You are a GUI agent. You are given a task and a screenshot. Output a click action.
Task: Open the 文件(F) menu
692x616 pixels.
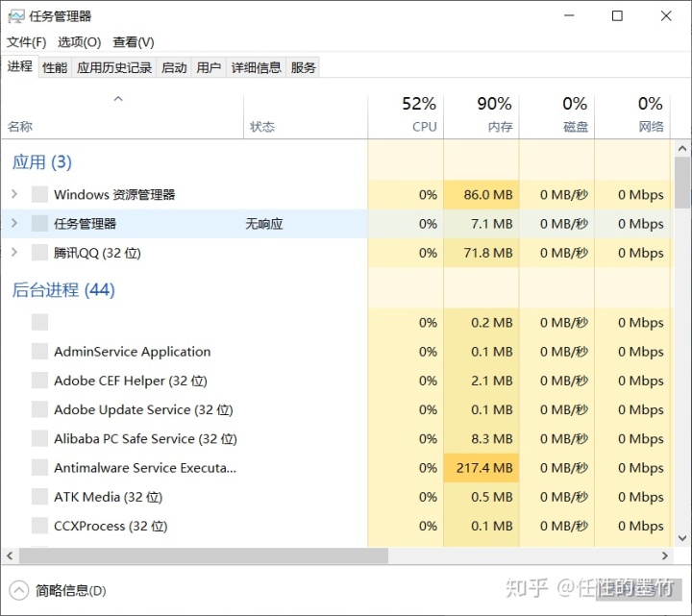[27, 42]
